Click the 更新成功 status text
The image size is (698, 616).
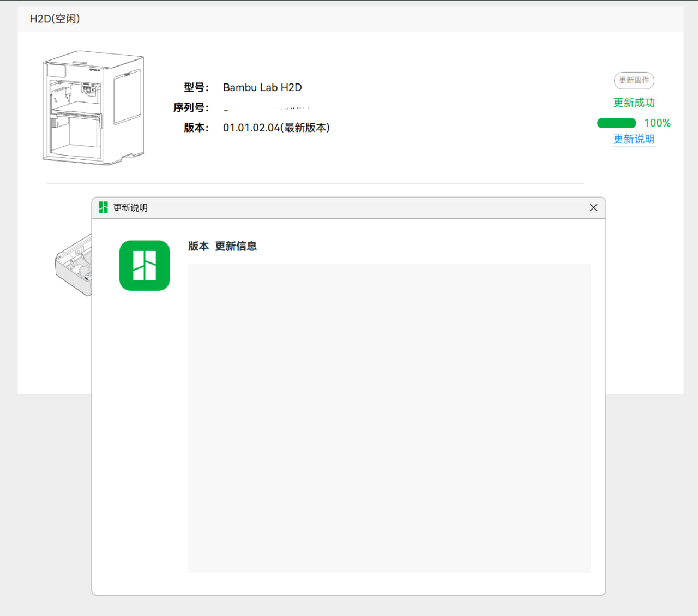634,103
